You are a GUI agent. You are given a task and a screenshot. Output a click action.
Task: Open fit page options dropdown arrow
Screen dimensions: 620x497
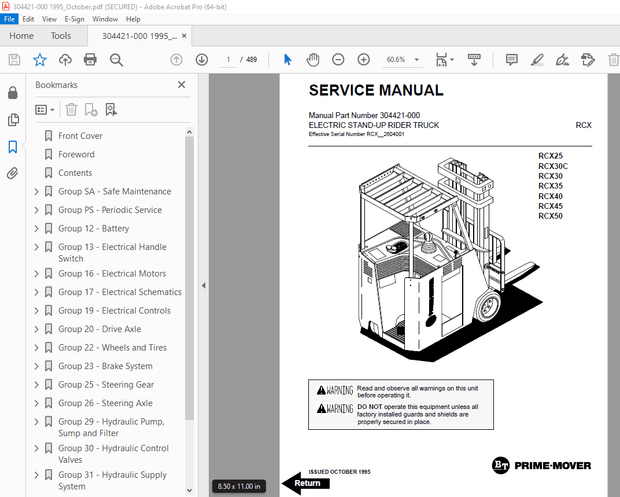click(x=452, y=60)
